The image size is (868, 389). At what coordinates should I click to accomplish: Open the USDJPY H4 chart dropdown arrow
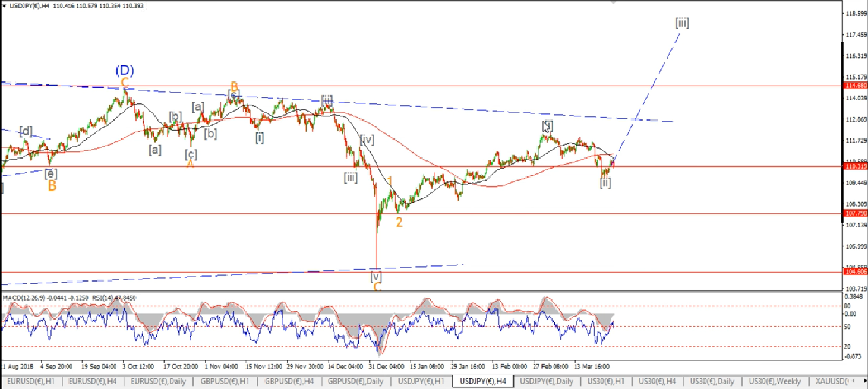pos(5,5)
